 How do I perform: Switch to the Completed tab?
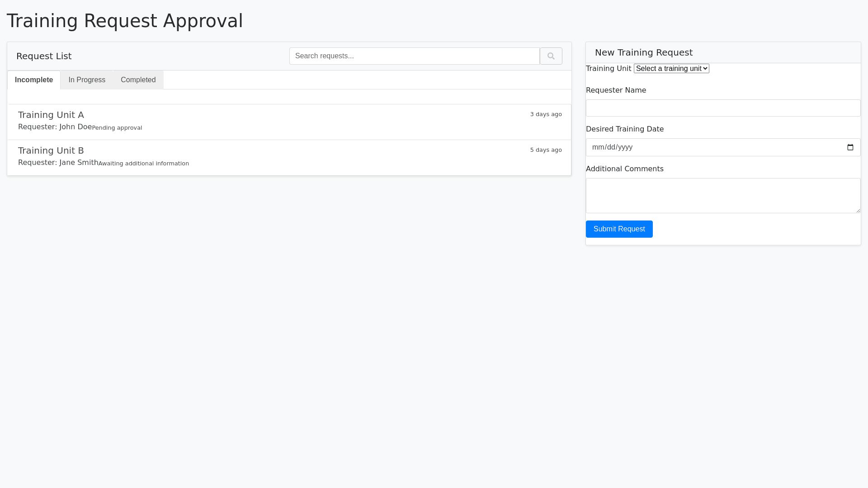pyautogui.click(x=138, y=80)
